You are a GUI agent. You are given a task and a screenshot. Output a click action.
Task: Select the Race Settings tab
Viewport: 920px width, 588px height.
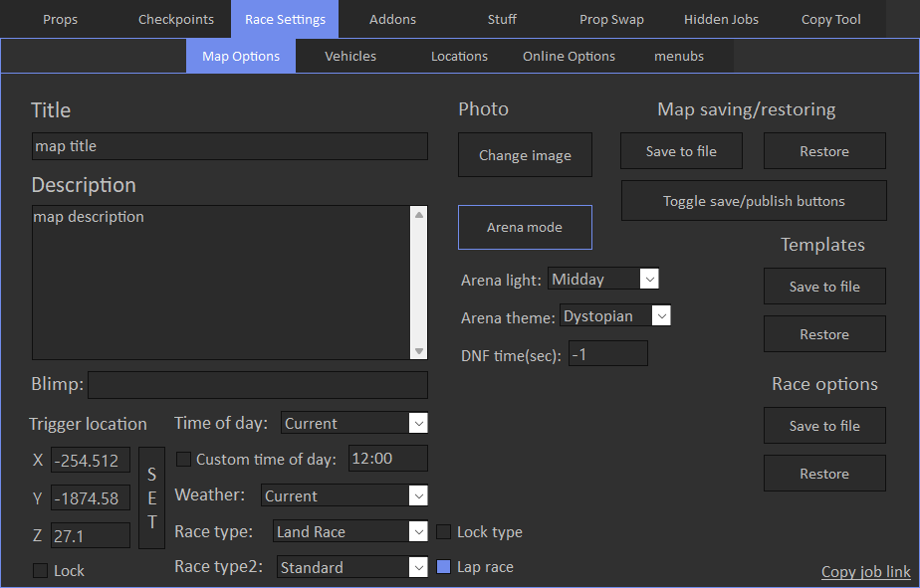285,19
